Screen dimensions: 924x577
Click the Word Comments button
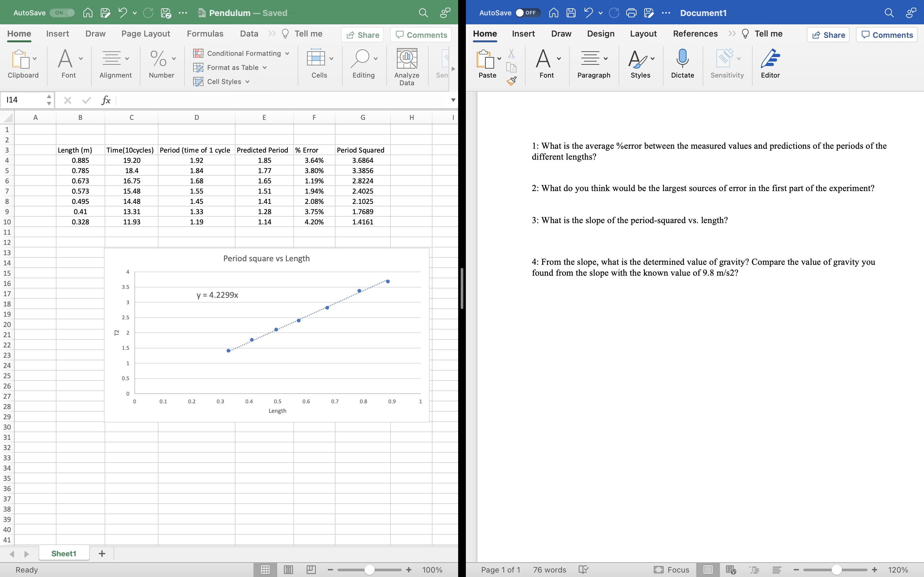(x=886, y=35)
